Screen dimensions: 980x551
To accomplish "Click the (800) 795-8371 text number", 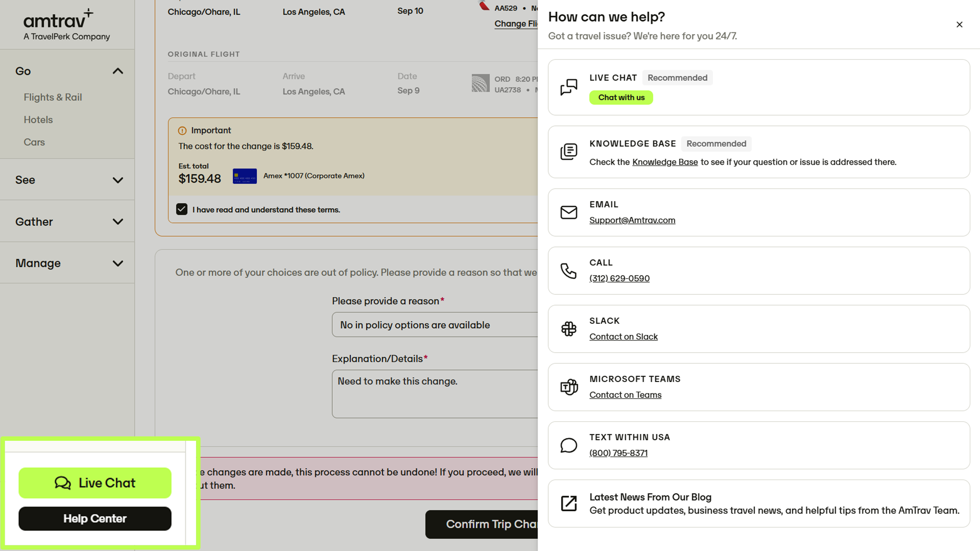I will [x=618, y=454].
